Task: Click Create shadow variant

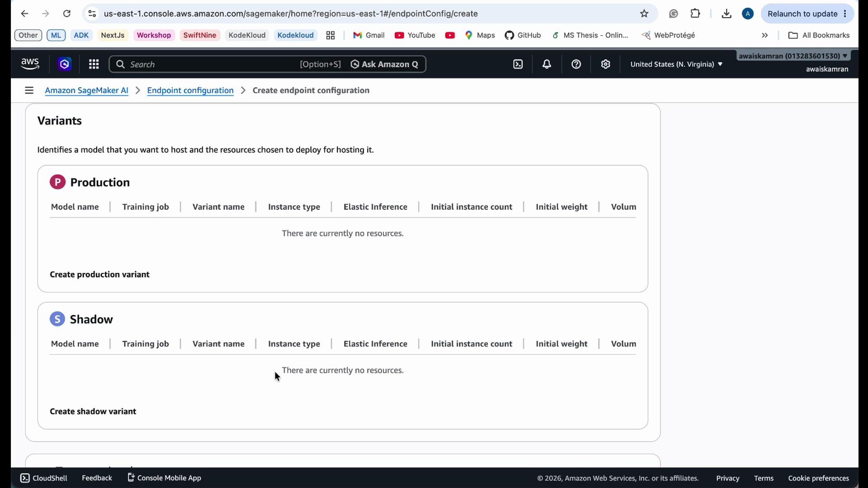Action: (93, 412)
